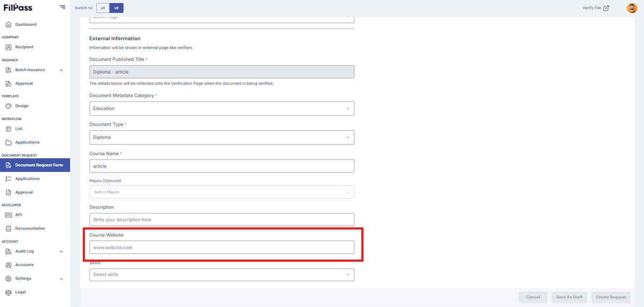644x307 pixels.
Task: Click the DEVELOPER section label in sidebar
Action: (11, 205)
